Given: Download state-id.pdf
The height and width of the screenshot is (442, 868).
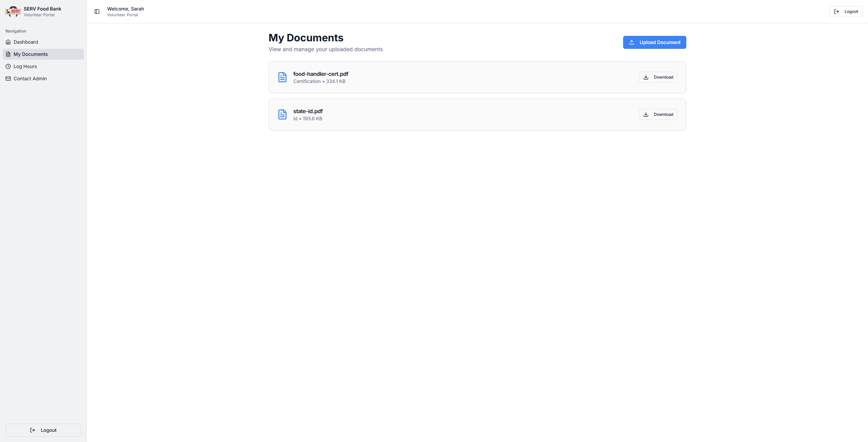Looking at the screenshot, I should pyautogui.click(x=658, y=114).
